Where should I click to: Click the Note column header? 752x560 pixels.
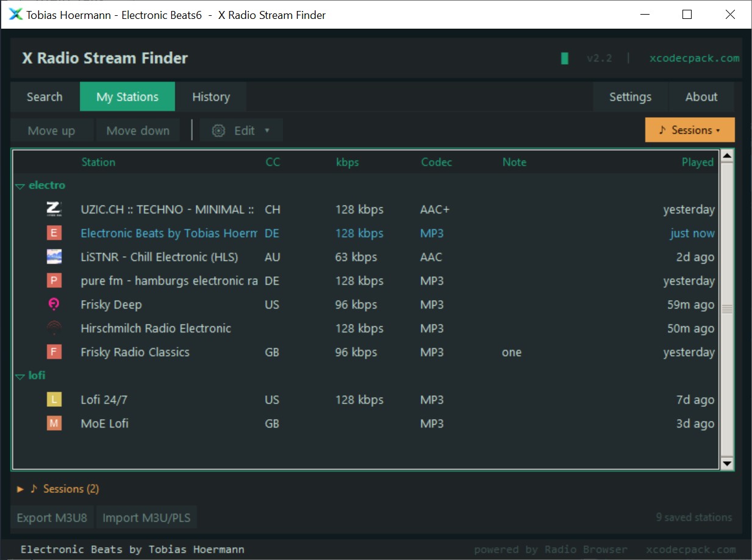tap(514, 162)
